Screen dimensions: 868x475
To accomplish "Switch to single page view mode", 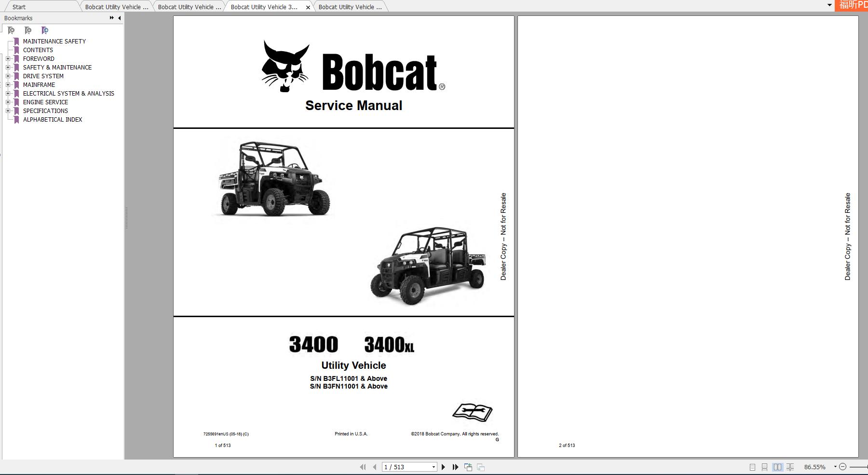I will 752,467.
